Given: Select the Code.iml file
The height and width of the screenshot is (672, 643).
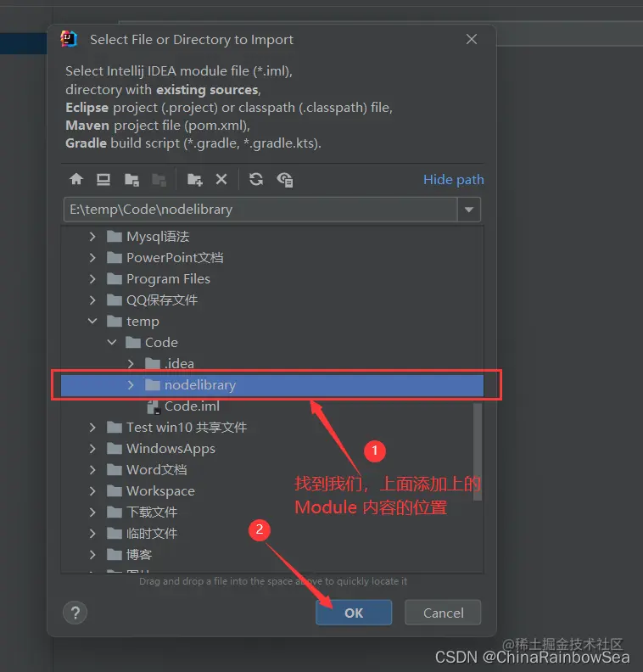Looking at the screenshot, I should coord(192,406).
